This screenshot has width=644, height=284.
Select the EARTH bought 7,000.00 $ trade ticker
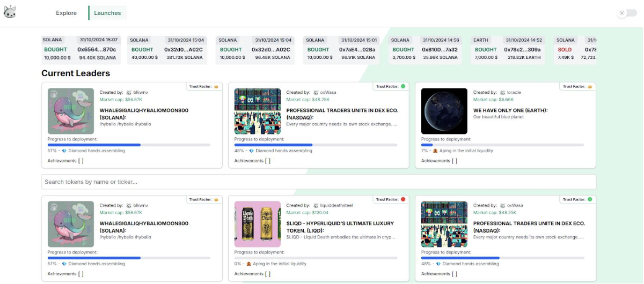[508, 50]
